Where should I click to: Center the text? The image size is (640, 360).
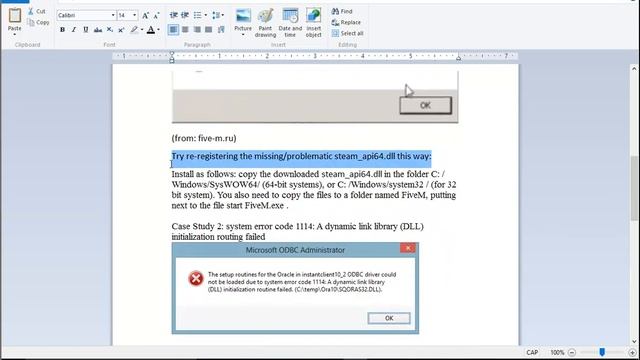click(x=185, y=29)
